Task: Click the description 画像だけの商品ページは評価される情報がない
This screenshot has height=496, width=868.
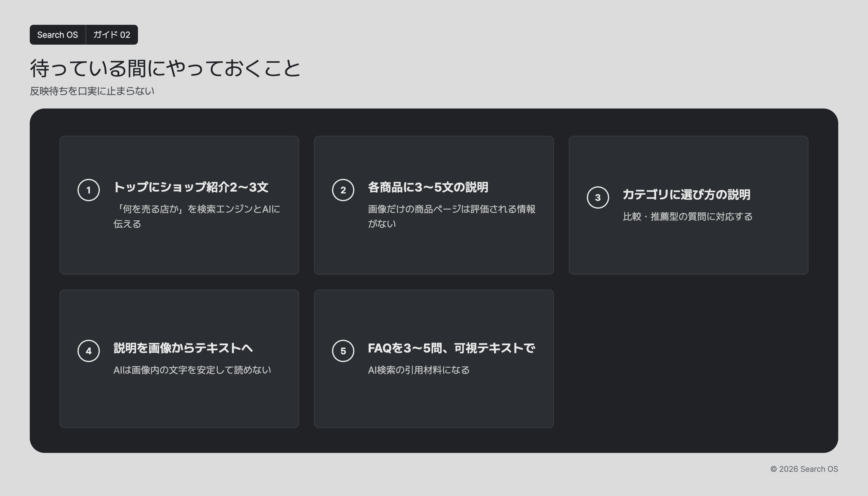Action: [452, 216]
